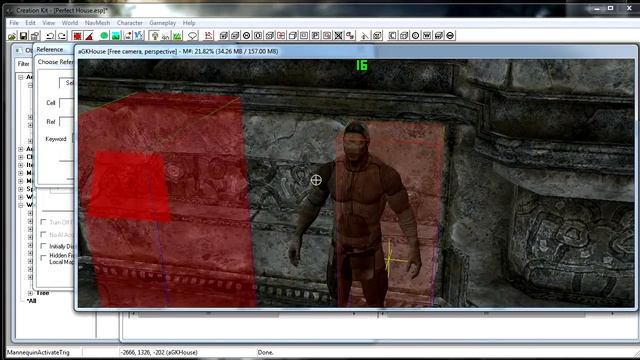
Task: Click the Select button in Choose Reference dialog
Action: tap(67, 83)
